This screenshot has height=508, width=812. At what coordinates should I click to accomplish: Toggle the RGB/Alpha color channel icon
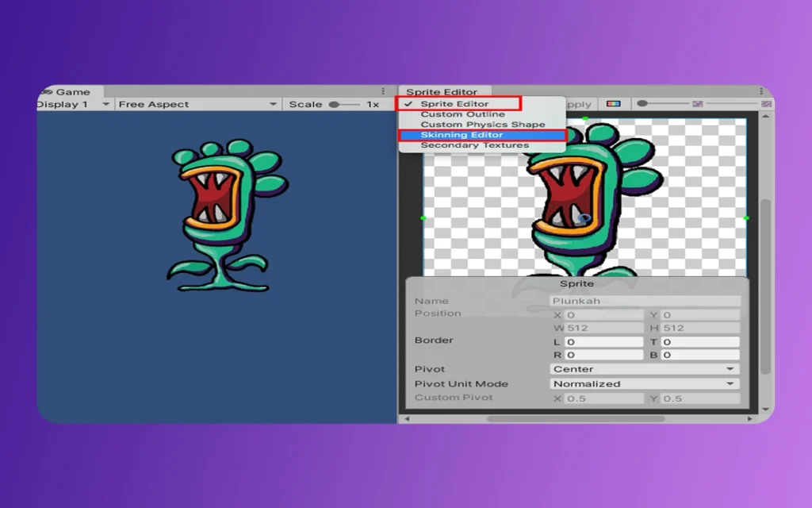tap(613, 103)
